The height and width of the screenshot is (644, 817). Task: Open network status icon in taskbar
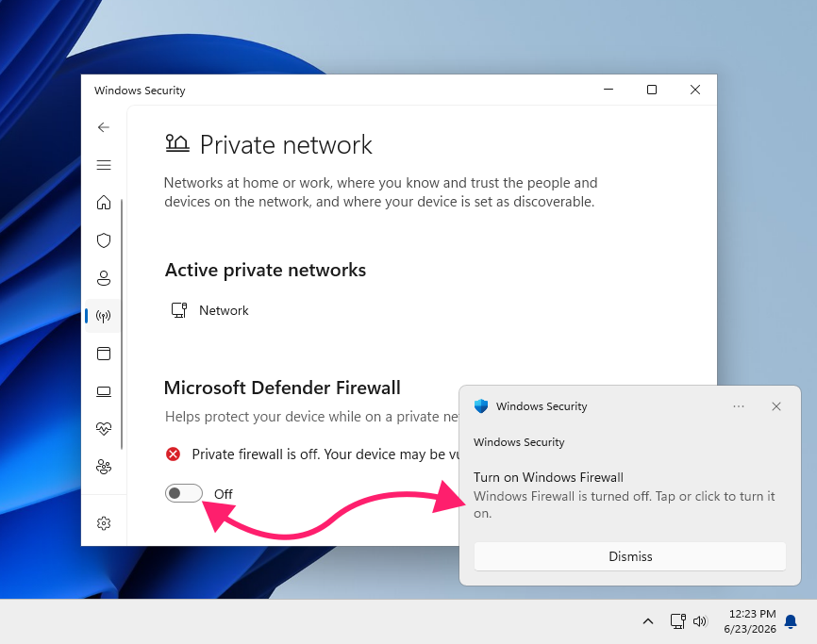pos(678,621)
